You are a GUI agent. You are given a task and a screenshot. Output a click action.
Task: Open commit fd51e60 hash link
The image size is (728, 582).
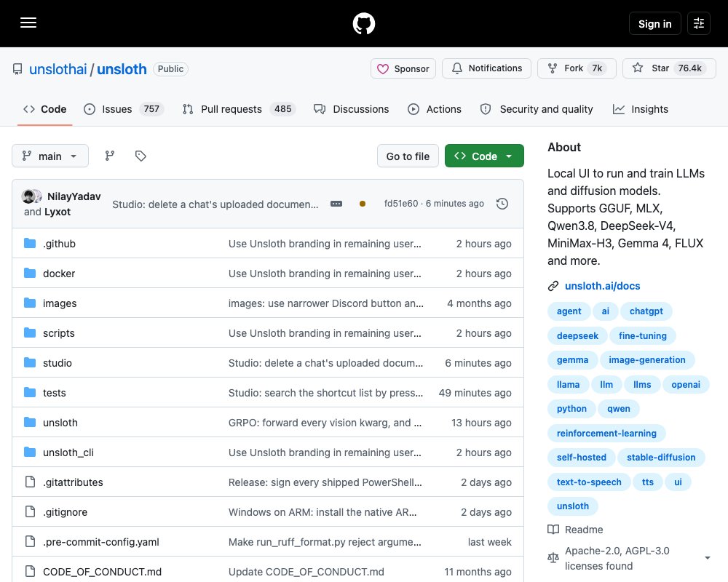click(400, 204)
